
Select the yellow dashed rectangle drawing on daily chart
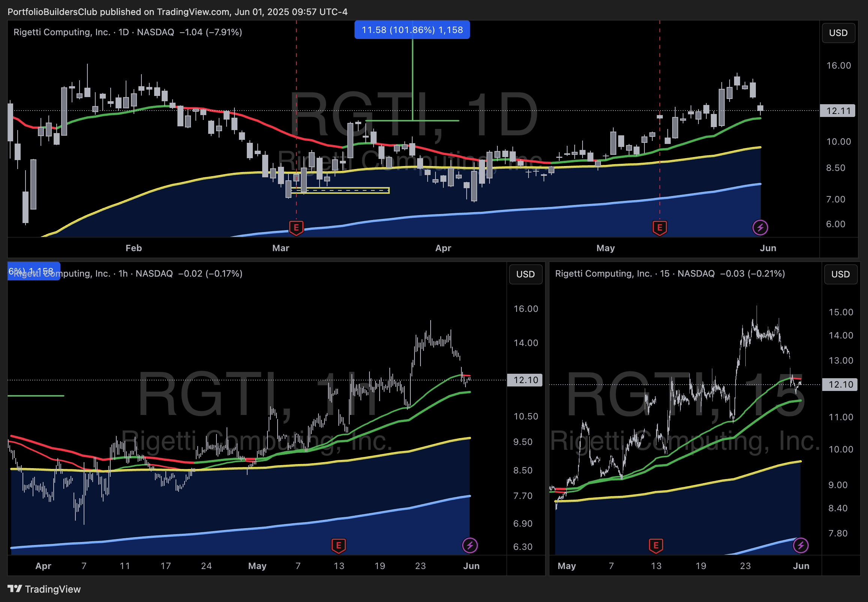click(x=340, y=190)
